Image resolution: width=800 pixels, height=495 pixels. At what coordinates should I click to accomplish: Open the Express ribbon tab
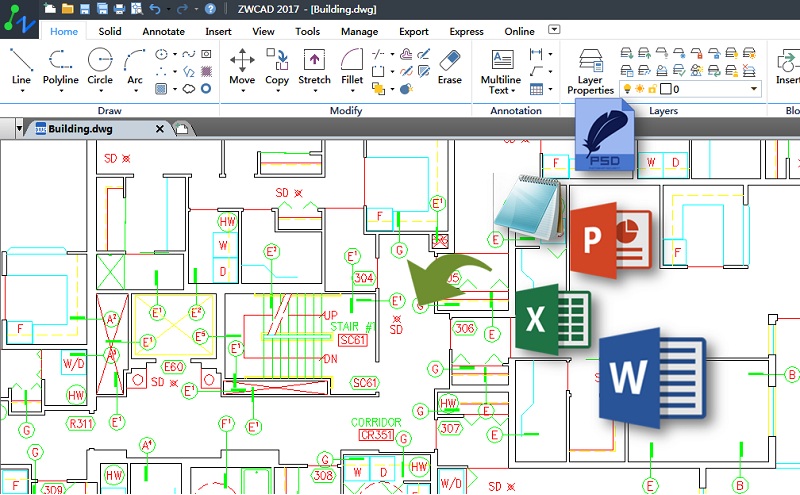tap(466, 31)
